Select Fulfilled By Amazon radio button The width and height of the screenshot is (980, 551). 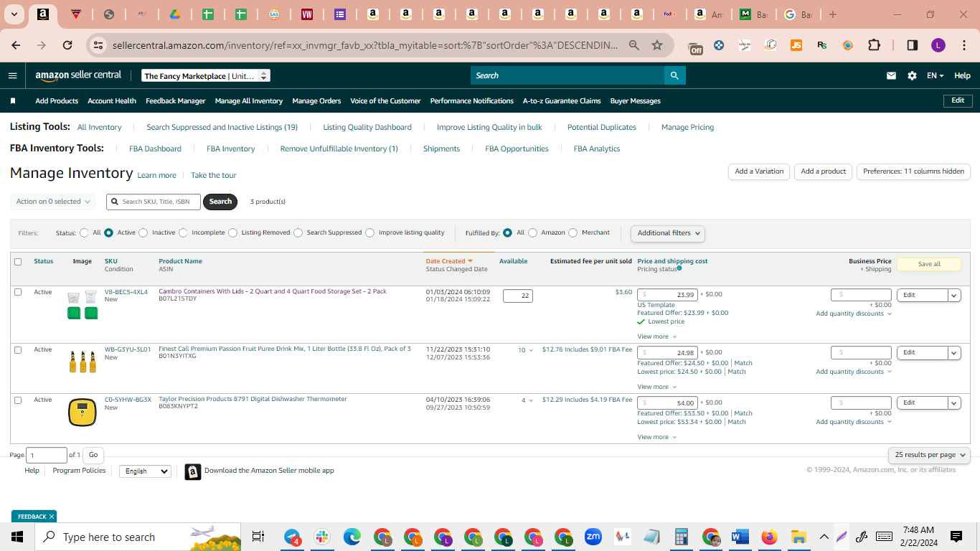point(532,233)
